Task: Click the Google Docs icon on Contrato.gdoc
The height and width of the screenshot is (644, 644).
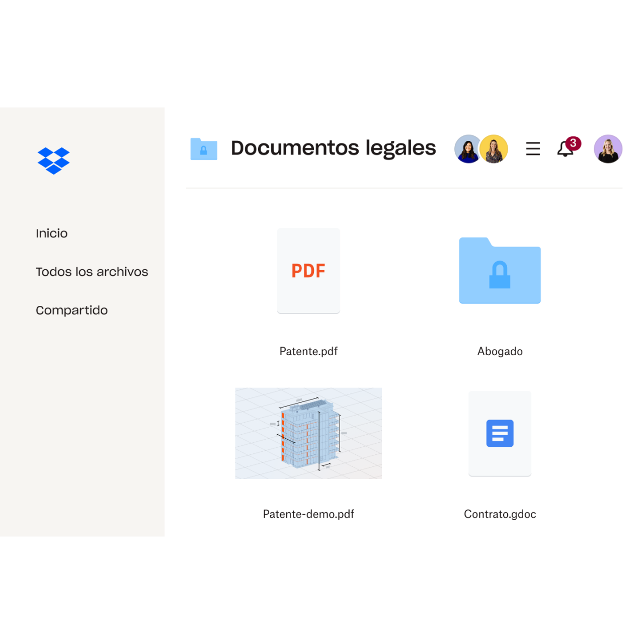Action: pyautogui.click(x=500, y=433)
